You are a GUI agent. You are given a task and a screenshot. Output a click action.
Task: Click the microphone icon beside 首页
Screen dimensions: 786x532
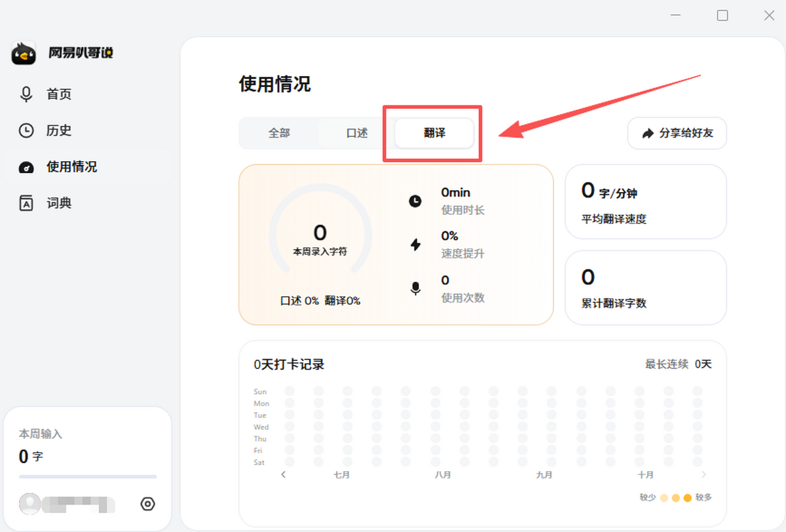(26, 94)
